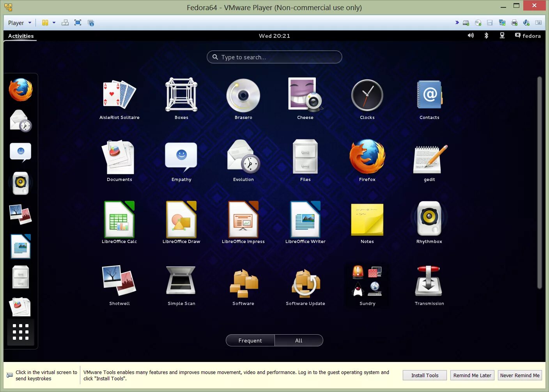Click the CD/DVD device icon
Image resolution: width=549 pixels, height=392 pixels.
point(478,23)
